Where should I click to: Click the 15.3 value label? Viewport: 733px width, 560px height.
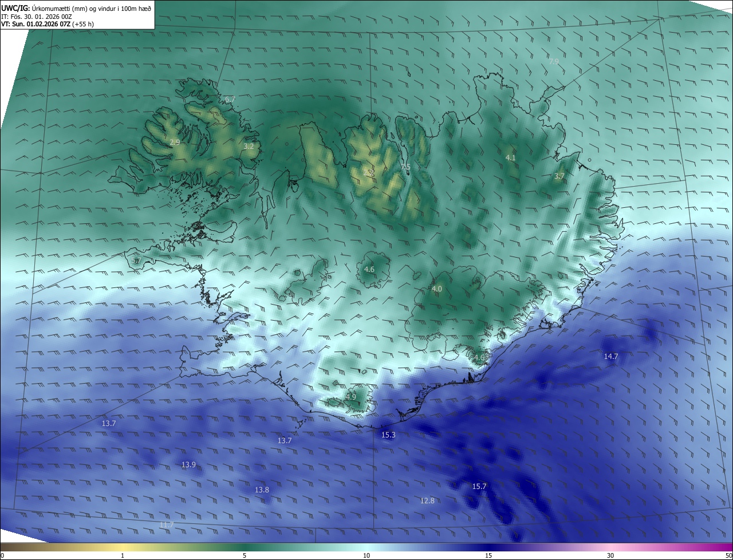click(x=388, y=435)
